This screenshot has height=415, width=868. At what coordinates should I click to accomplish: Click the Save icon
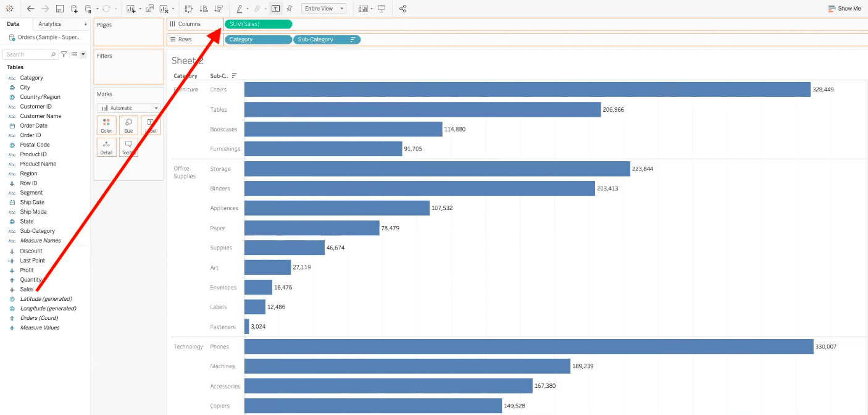60,9
